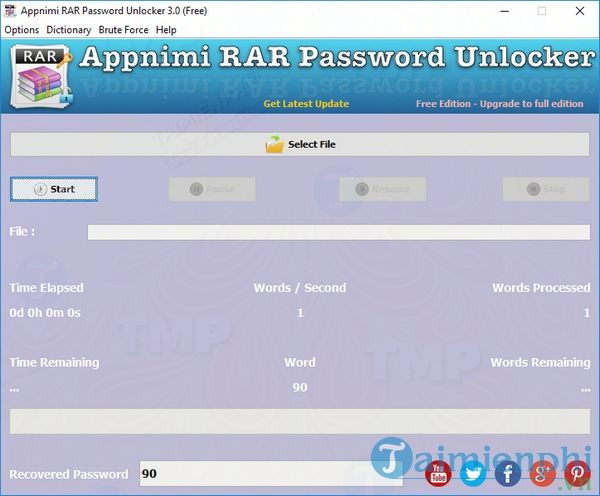The image size is (600, 496).
Task: Click Free Edition upgrade to full edition link
Action: [500, 104]
